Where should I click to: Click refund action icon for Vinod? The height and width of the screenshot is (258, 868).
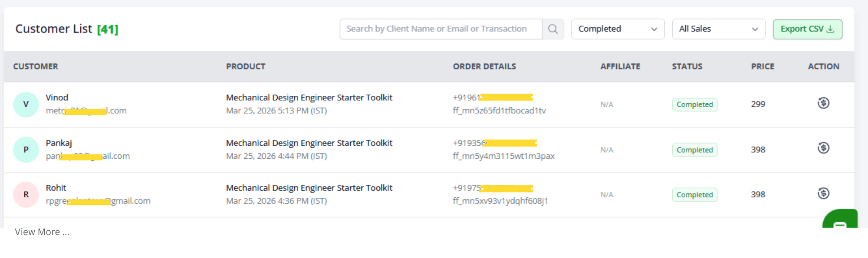pyautogui.click(x=823, y=103)
